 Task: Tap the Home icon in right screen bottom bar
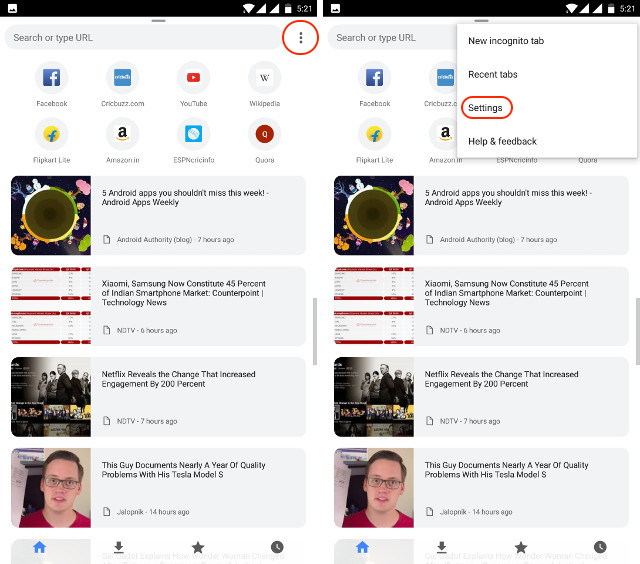coord(362,547)
